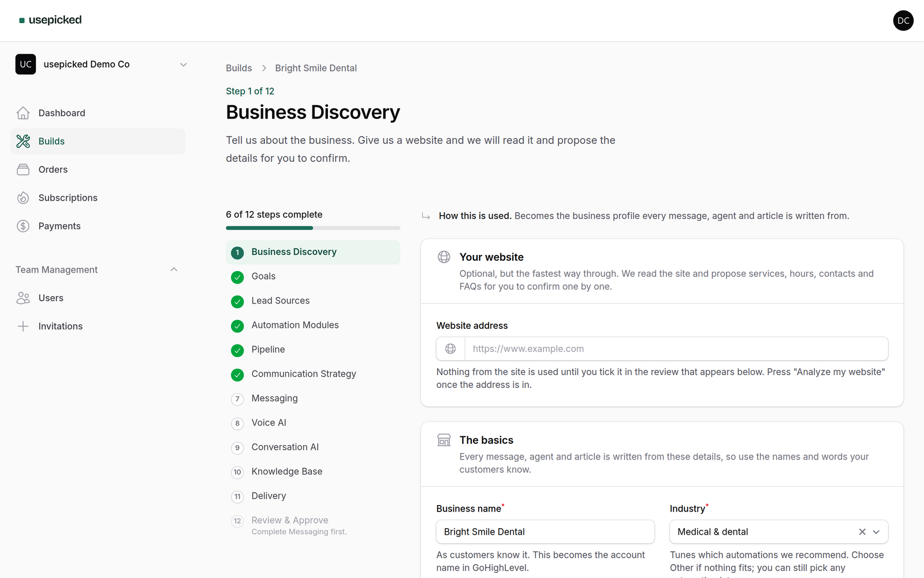Click the Messaging step 7 badge
The image size is (924, 578).
pyautogui.click(x=237, y=399)
